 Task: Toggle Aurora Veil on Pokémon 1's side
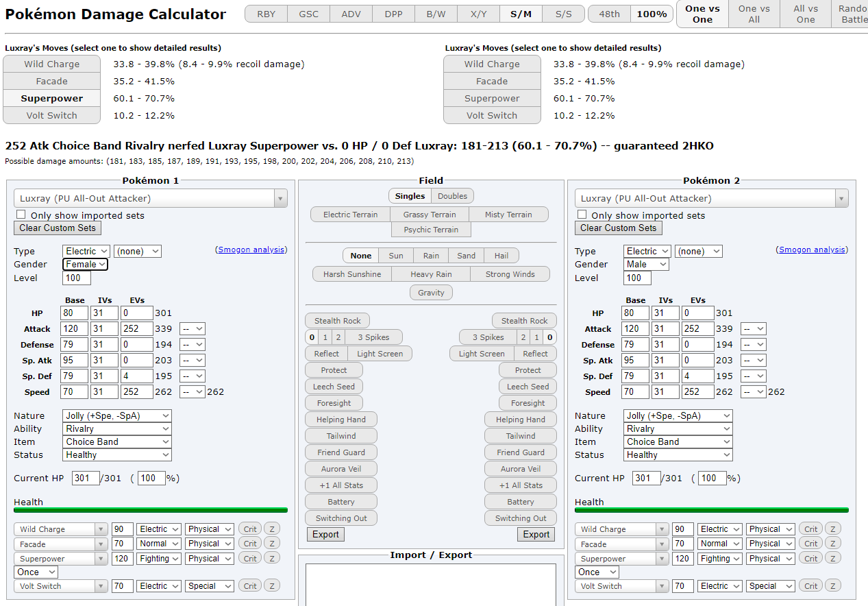tap(341, 469)
